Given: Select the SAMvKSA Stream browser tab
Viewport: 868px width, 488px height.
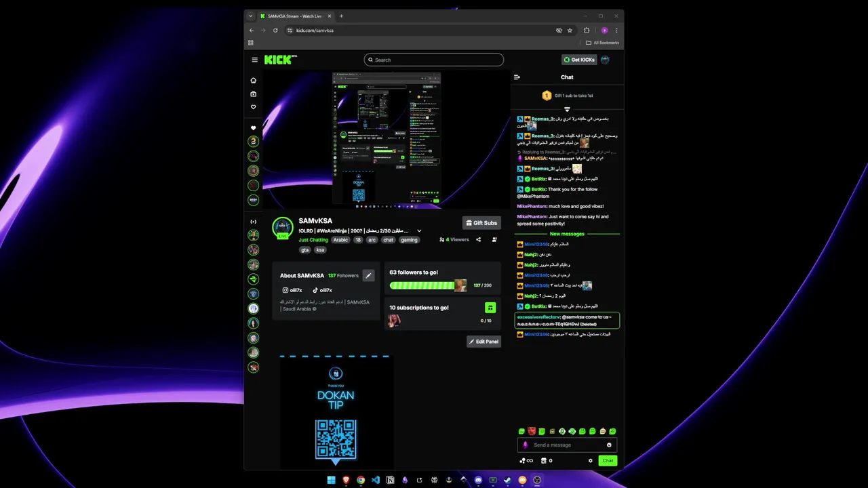Looking at the screenshot, I should click(295, 16).
